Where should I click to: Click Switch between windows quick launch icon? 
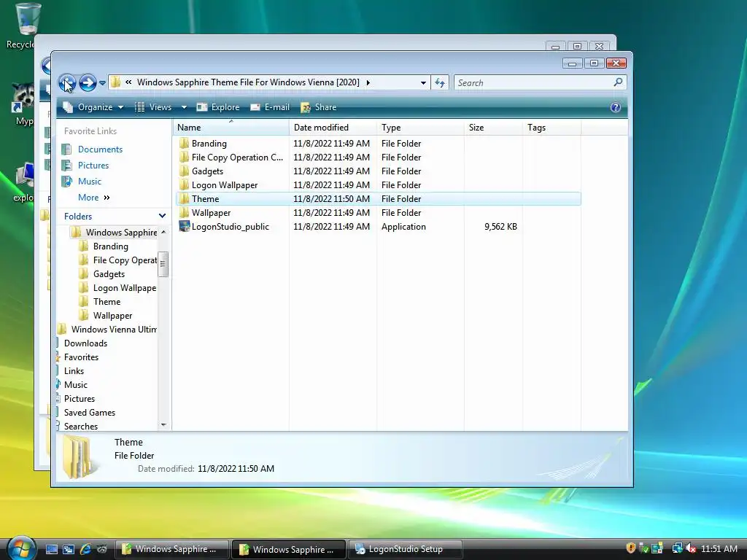pyautogui.click(x=68, y=548)
